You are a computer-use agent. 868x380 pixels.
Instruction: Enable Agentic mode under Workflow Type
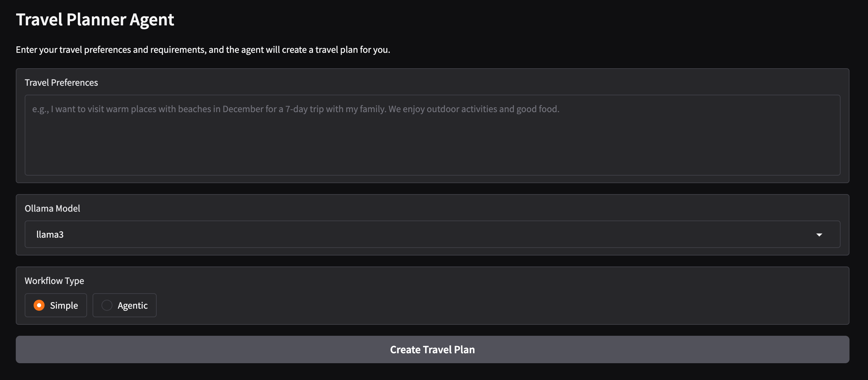[107, 305]
